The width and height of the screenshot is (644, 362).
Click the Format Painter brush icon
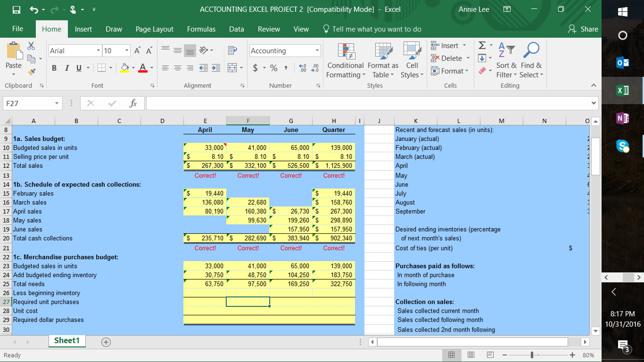31,72
